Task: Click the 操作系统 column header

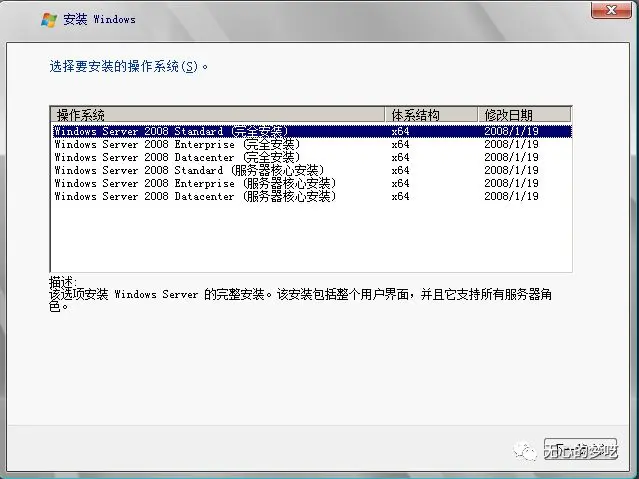Action: pyautogui.click(x=218, y=115)
